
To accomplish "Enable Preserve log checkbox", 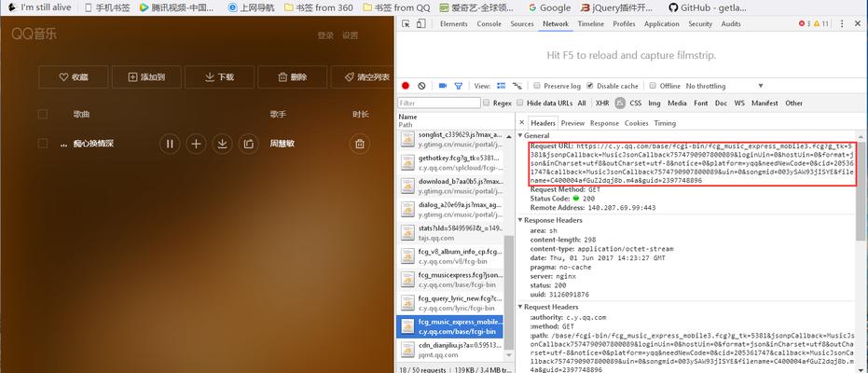I will click(537, 86).
